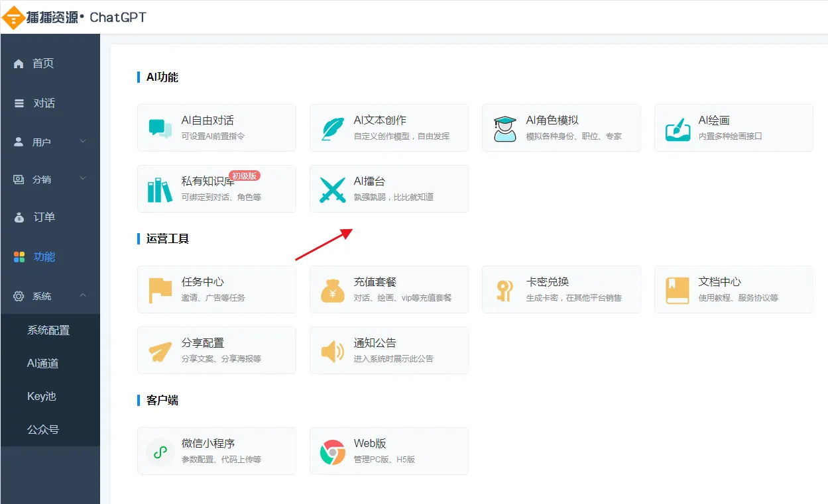Collapse the 系统 sidebar section
This screenshot has width=828, height=504.
[50, 296]
